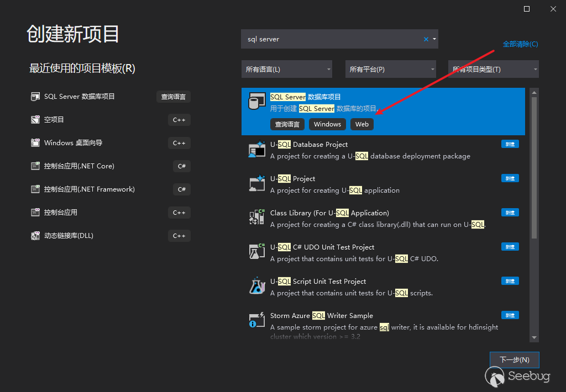Open the 所有平台(P) platform filter dropdown
The width and height of the screenshot is (566, 392).
pyautogui.click(x=391, y=69)
